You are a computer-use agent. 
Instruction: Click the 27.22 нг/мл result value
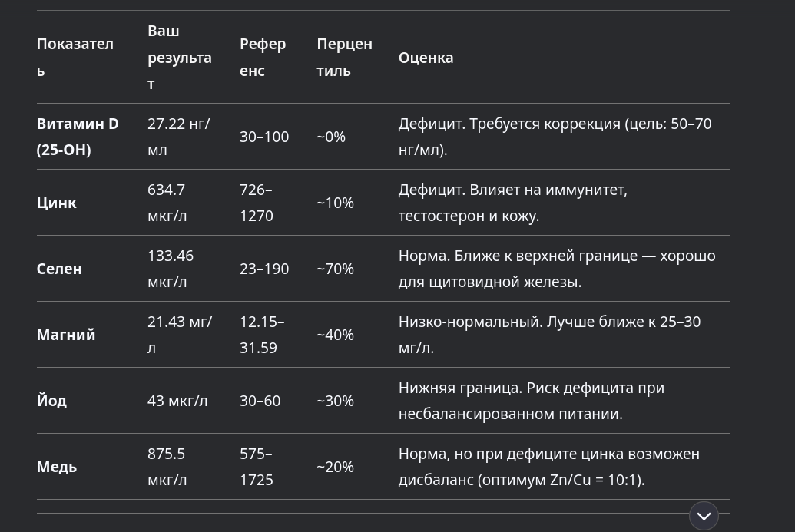(x=178, y=137)
